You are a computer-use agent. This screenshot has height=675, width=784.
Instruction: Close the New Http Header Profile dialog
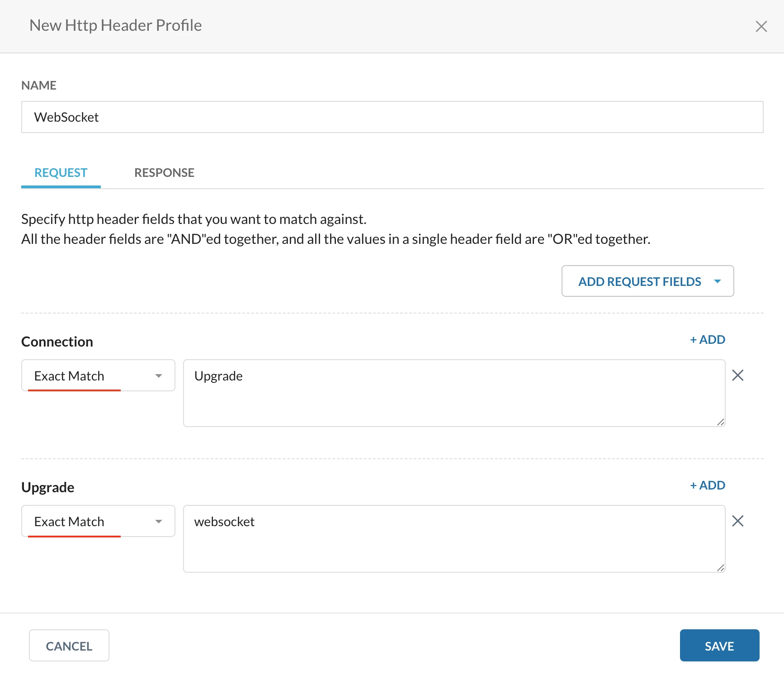pos(761,27)
